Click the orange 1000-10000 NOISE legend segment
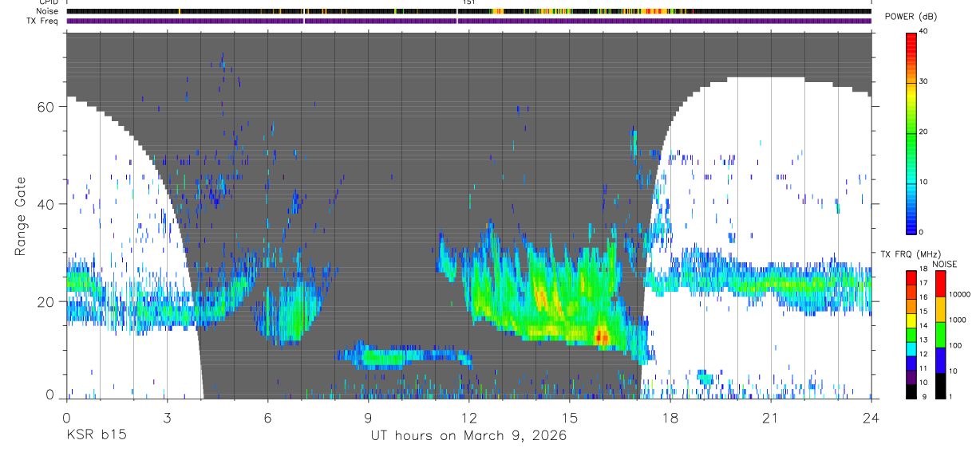This screenshot has height=452, width=980. pos(941,308)
